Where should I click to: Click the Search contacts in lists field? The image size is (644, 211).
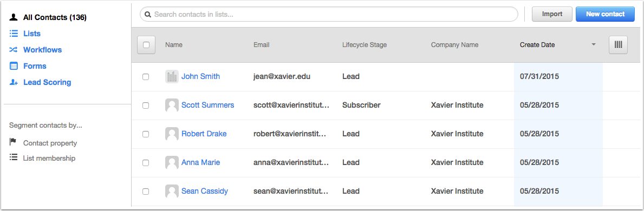point(329,15)
